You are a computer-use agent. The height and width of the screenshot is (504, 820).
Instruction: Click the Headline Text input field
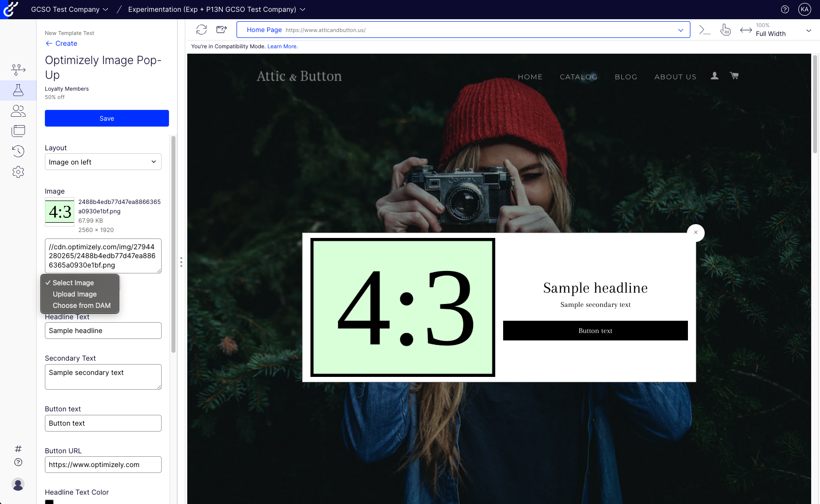click(x=103, y=331)
